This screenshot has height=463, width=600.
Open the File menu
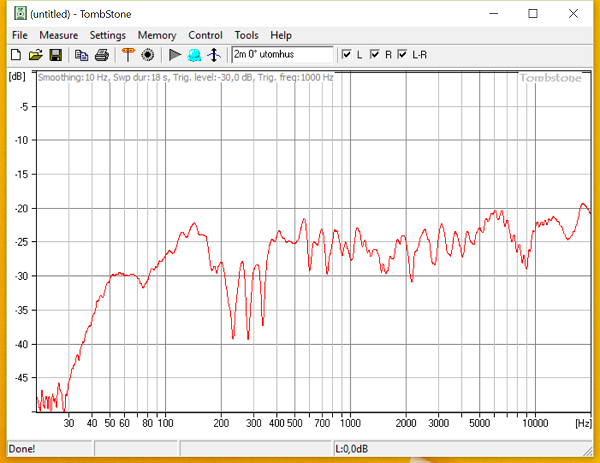pyautogui.click(x=20, y=35)
